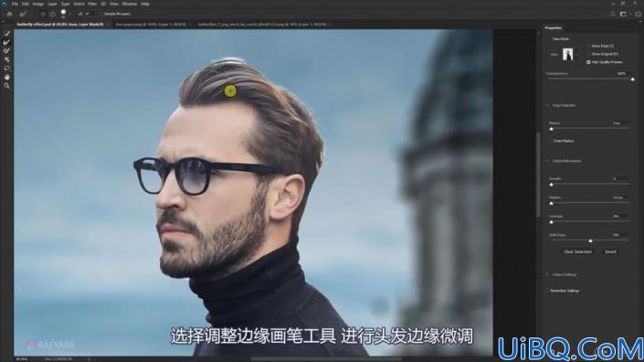The height and width of the screenshot is (362, 644).
Task: Open the Select menu
Action: (79, 4)
